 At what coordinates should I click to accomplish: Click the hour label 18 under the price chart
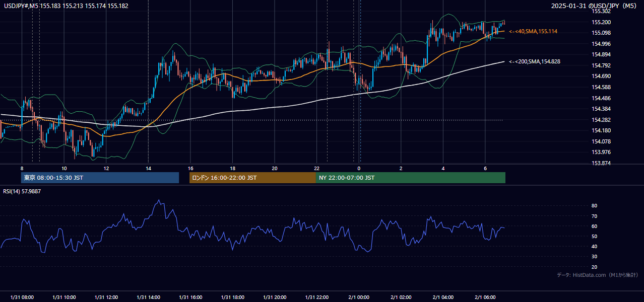pos(232,168)
